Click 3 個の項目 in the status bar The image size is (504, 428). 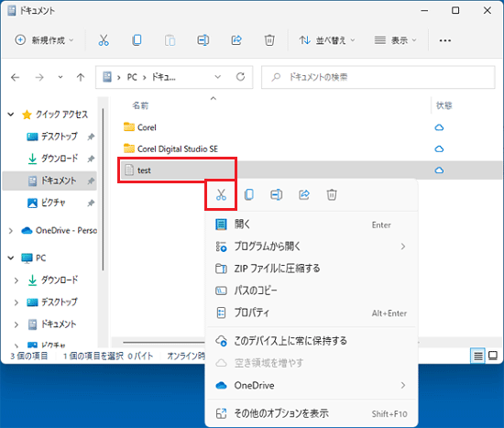29,356
